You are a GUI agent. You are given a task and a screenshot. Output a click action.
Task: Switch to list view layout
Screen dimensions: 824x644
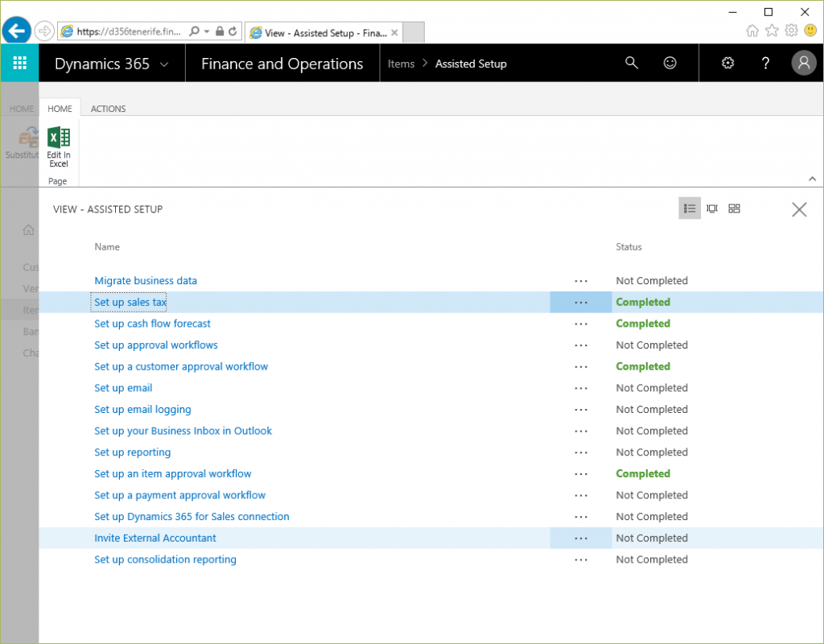point(690,208)
